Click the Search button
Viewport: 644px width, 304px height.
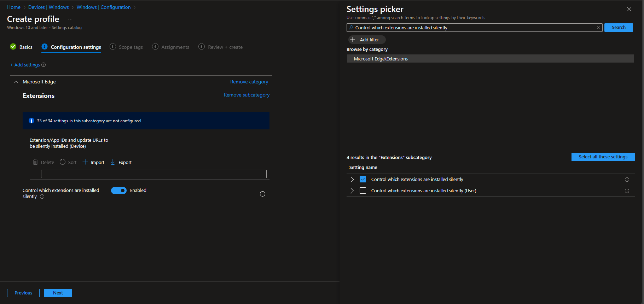619,28
